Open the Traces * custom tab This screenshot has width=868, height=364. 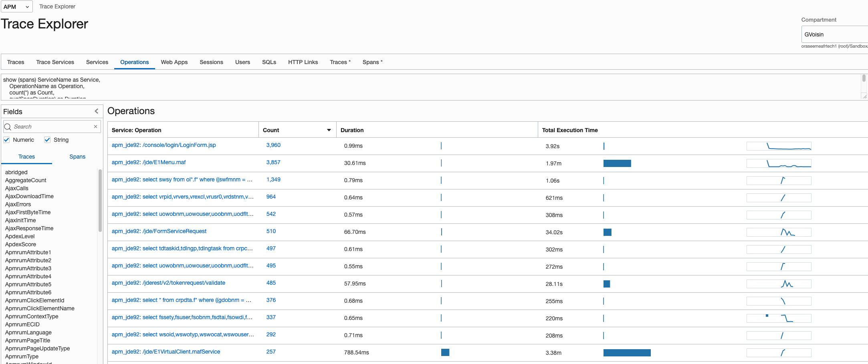click(340, 62)
